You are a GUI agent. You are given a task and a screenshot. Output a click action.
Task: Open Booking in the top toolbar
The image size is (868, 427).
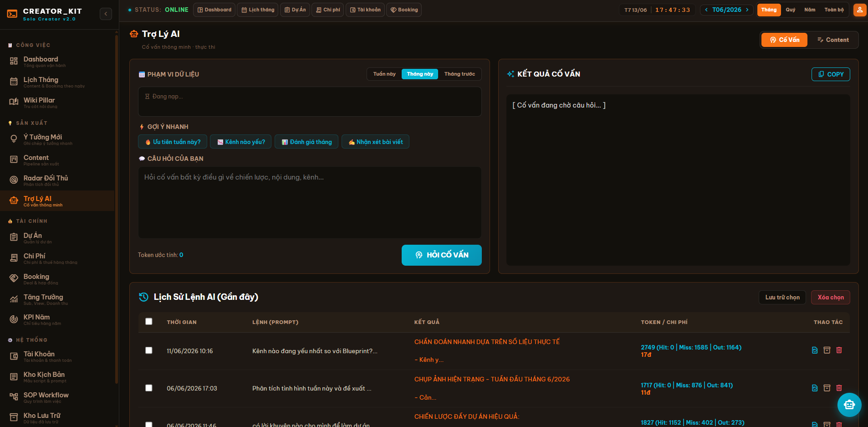[404, 10]
